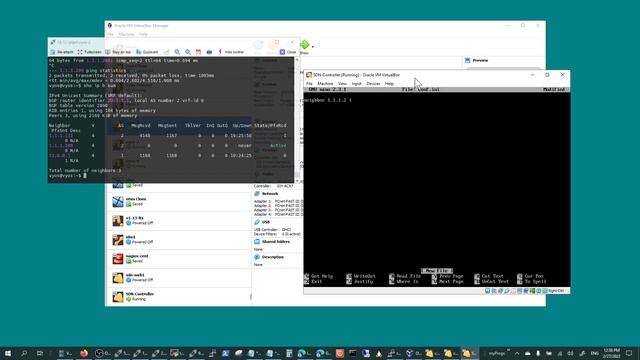Open Show arrow dropdown in VirtualBox Manager

click(313, 47)
